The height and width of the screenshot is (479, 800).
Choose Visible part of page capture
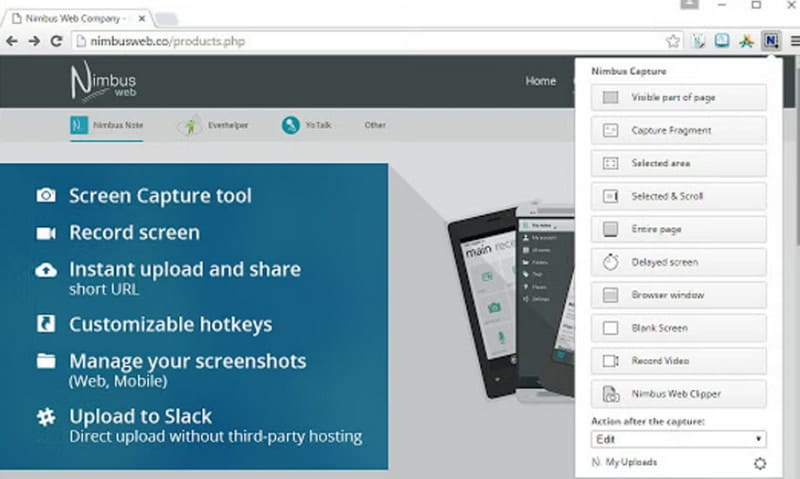click(678, 98)
